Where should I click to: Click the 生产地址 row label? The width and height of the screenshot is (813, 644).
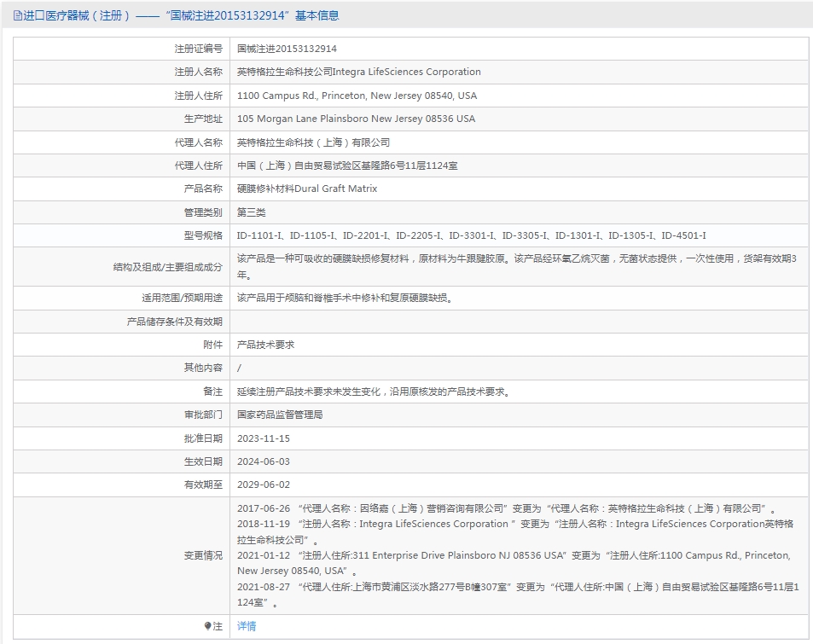tap(203, 119)
